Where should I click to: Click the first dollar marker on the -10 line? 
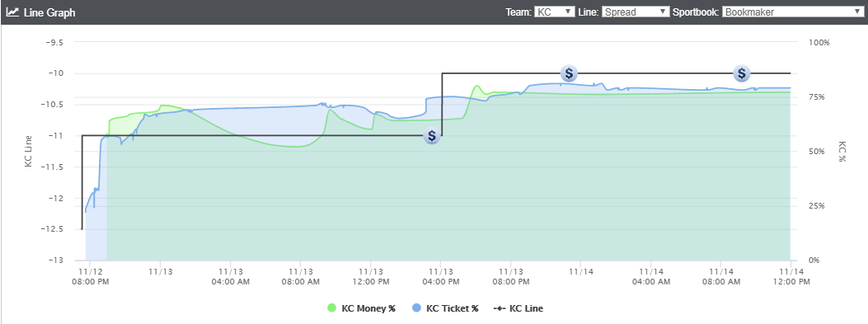569,73
